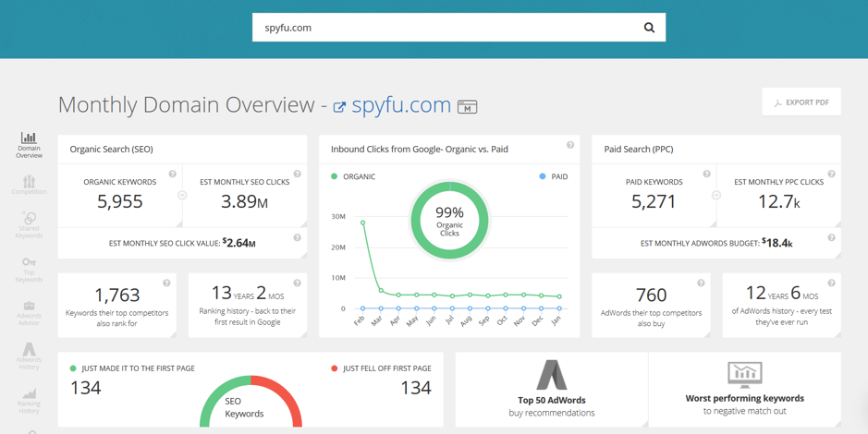This screenshot has height=434, width=868.
Task: Click the Feb organic data point at 28M
Action: (x=362, y=223)
